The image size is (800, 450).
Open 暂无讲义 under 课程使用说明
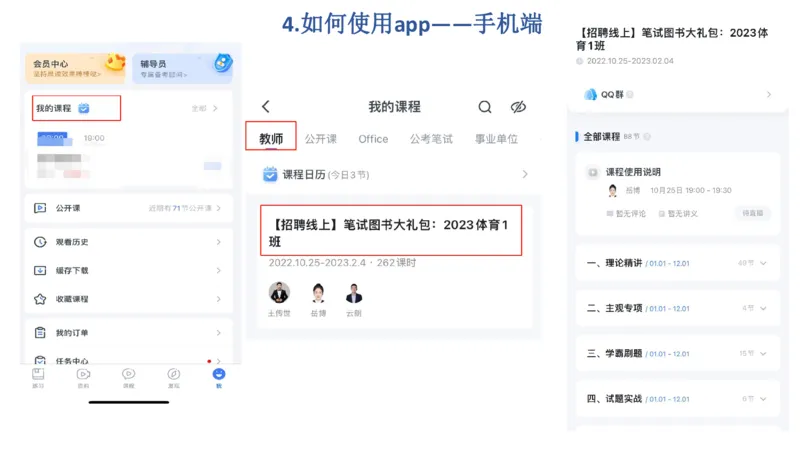coord(678,214)
